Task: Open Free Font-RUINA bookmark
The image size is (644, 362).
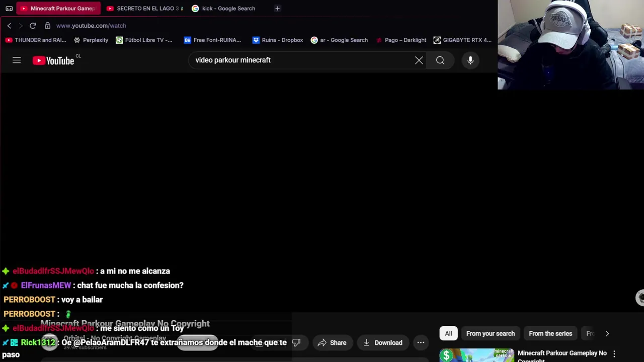Action: [212, 40]
